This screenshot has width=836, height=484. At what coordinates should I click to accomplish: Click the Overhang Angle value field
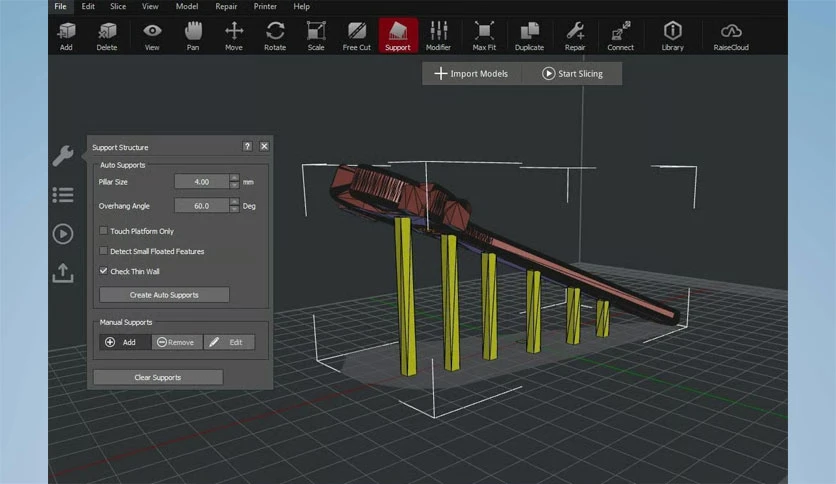tap(202, 206)
